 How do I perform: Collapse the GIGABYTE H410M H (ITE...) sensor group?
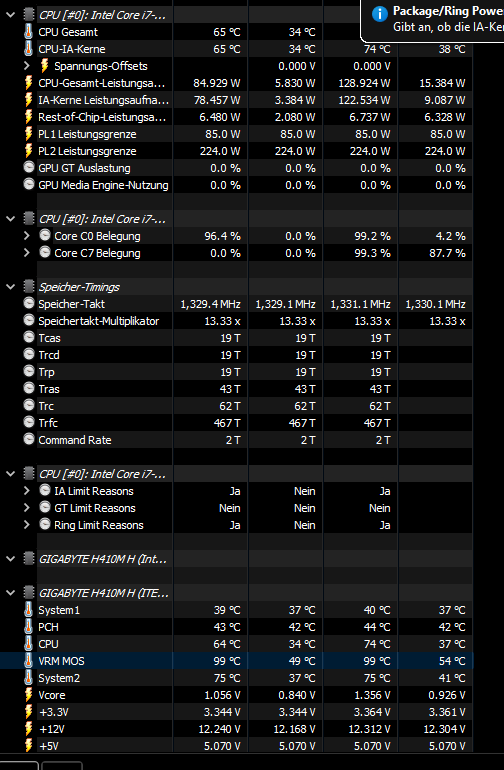[10, 593]
